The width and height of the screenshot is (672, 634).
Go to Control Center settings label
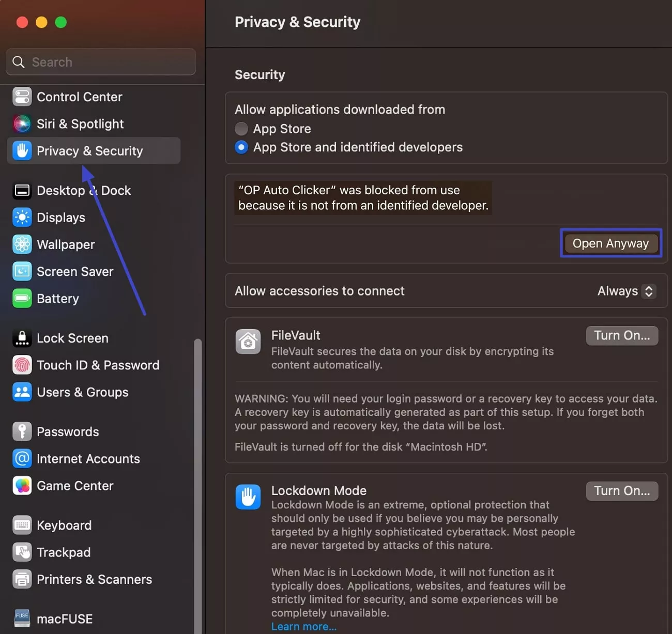tap(80, 97)
